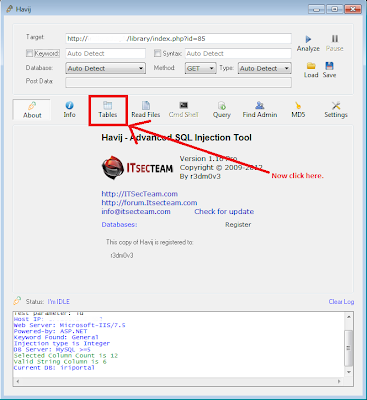
Task: Open the http://ITSecTeam.com link
Action: pos(140,194)
